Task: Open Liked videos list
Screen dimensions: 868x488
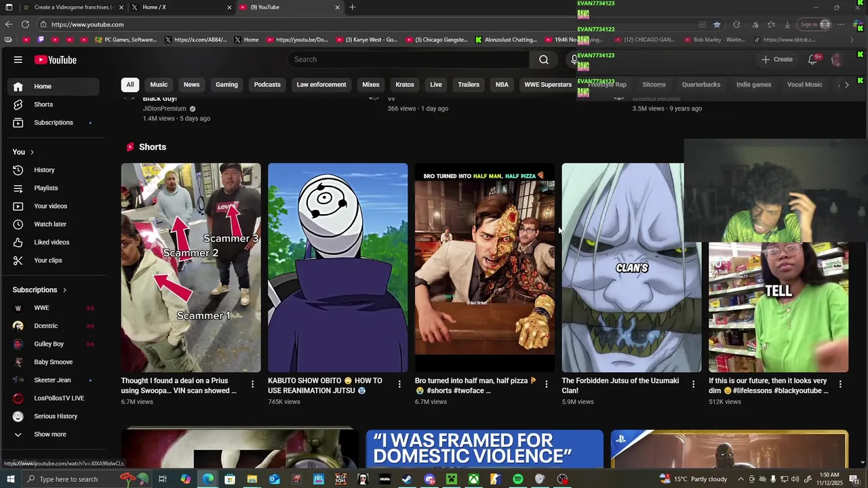Action: click(x=53, y=242)
